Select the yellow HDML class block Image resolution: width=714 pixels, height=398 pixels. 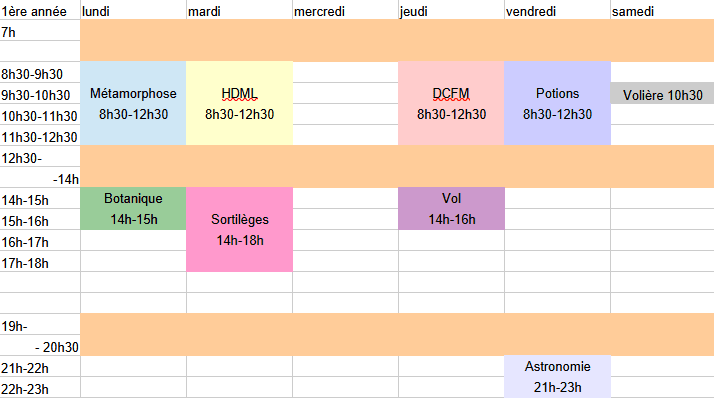(x=240, y=103)
